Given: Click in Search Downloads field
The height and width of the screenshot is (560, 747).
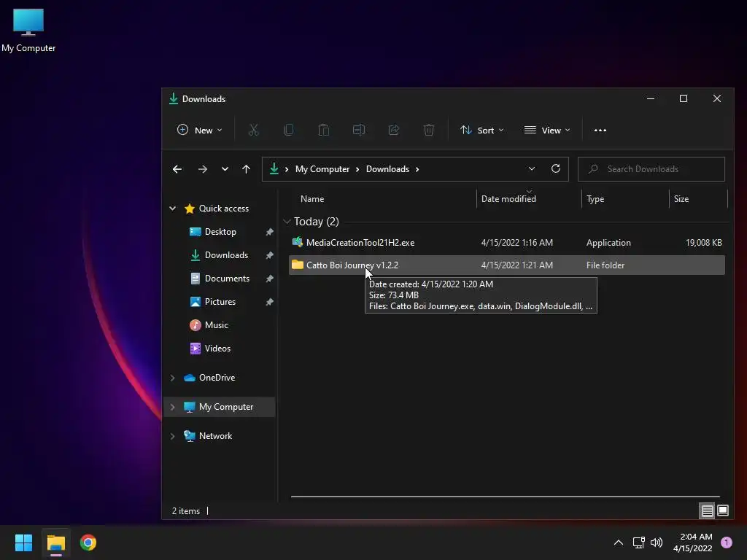Looking at the screenshot, I should coord(651,169).
